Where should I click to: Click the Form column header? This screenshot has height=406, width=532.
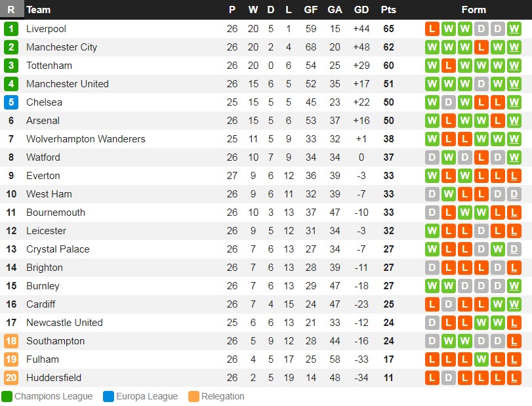coord(474,9)
